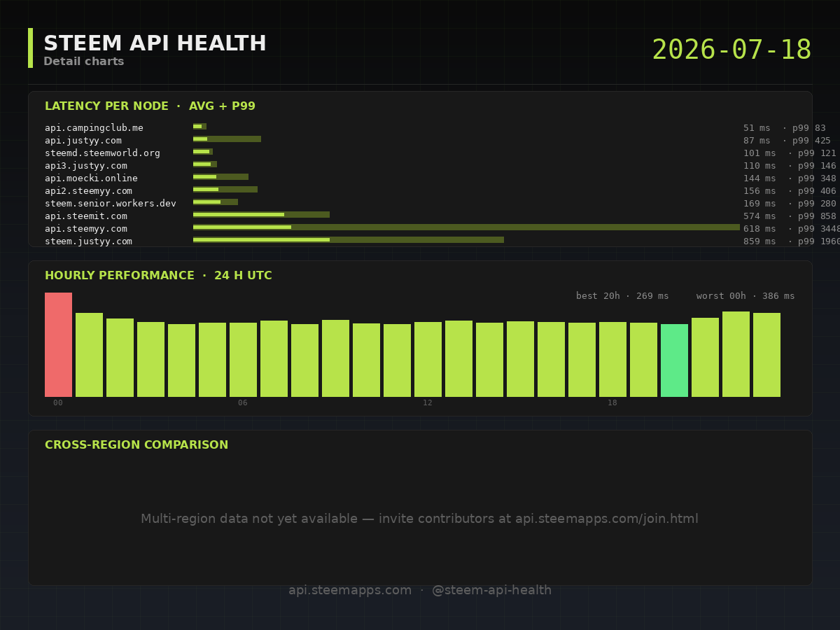Click the 87 ms p99 425 value
The height and width of the screenshot is (630, 840).
point(787,141)
